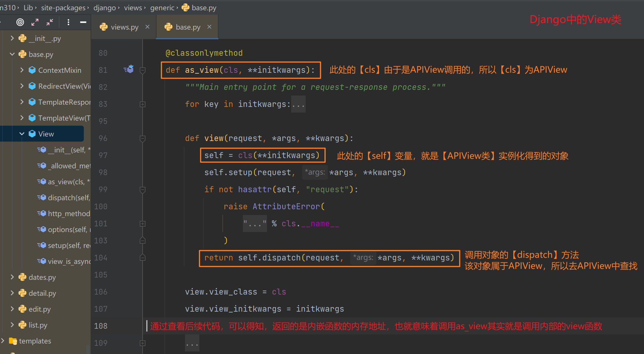The width and height of the screenshot is (644, 354).
Task: Expand the dates.py file node
Action: tap(12, 277)
